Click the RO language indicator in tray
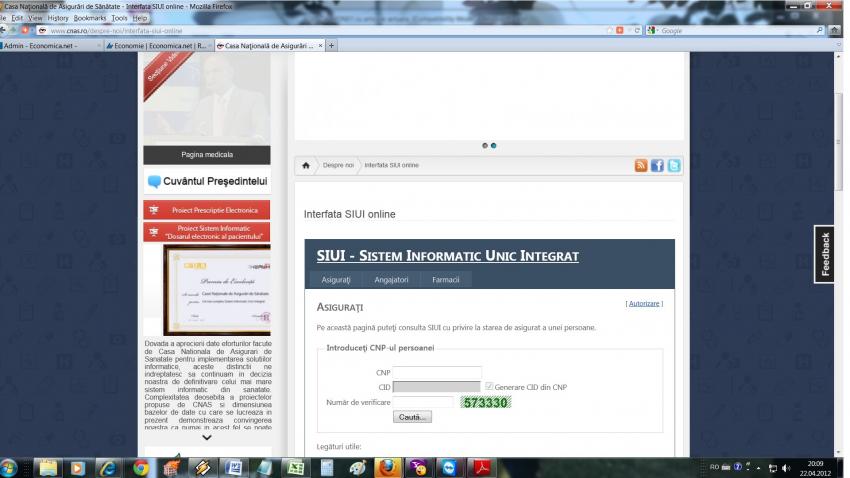The width and height of the screenshot is (850, 478). [714, 467]
